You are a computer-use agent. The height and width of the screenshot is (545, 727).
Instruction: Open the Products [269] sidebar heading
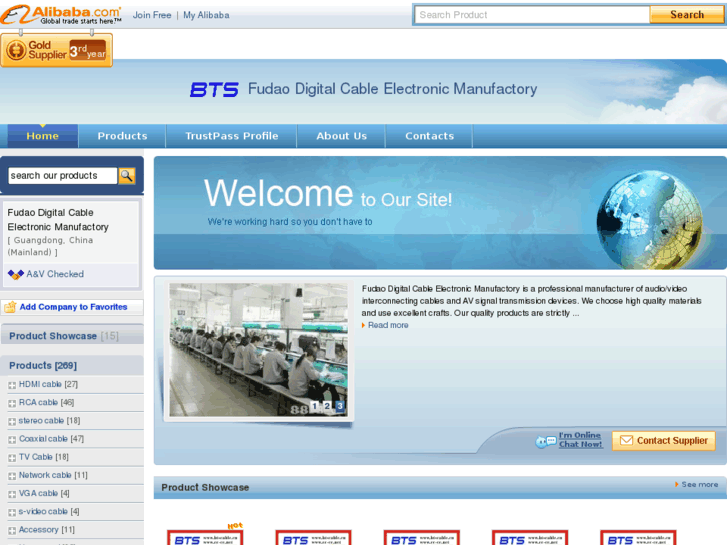pyautogui.click(x=43, y=365)
